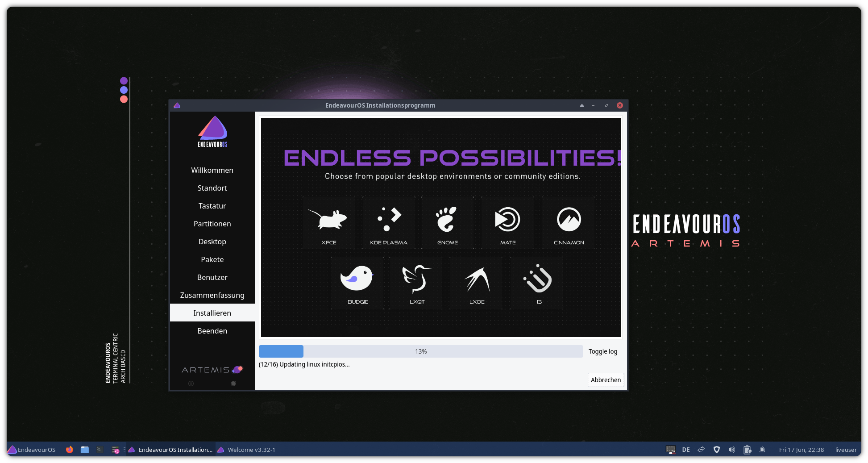Toggle the installation log view
Viewport: 868px width, 463px height.
tap(603, 351)
